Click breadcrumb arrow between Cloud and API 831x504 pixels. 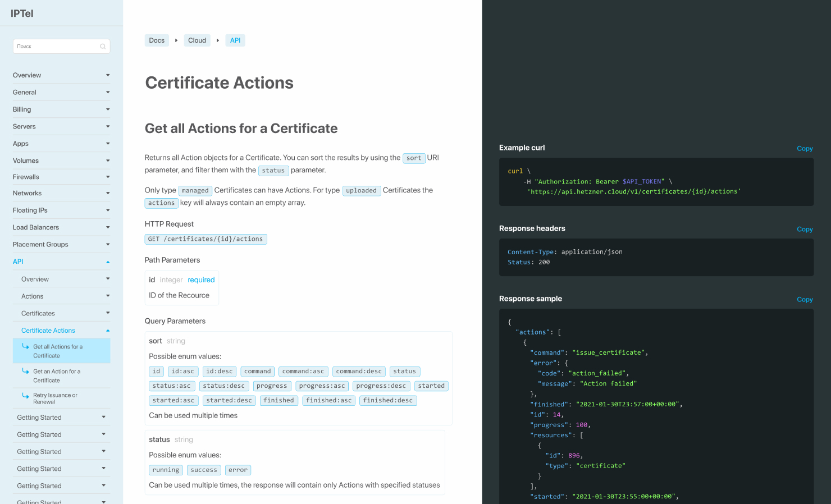[218, 40]
